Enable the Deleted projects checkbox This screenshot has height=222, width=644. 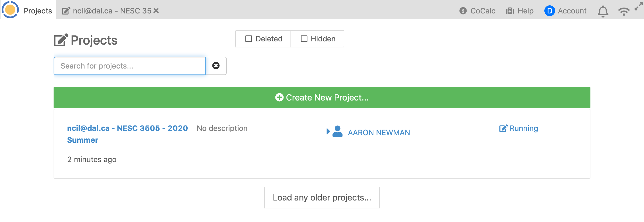point(248,39)
